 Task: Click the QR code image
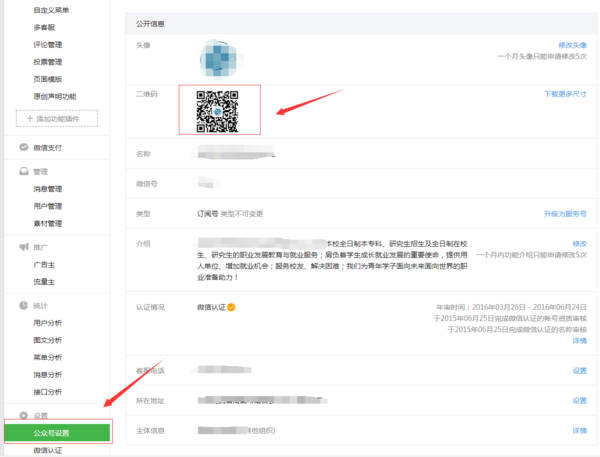point(217,111)
